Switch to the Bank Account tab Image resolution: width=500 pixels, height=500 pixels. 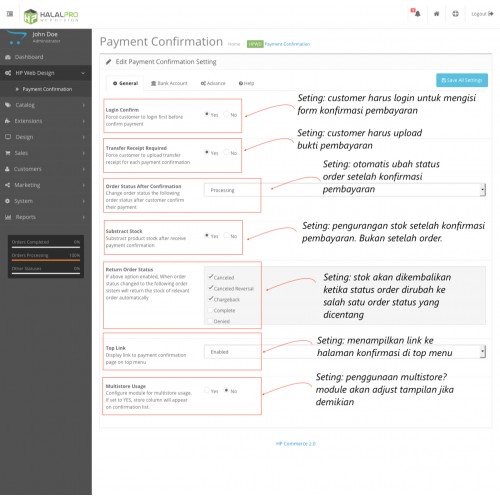click(169, 83)
